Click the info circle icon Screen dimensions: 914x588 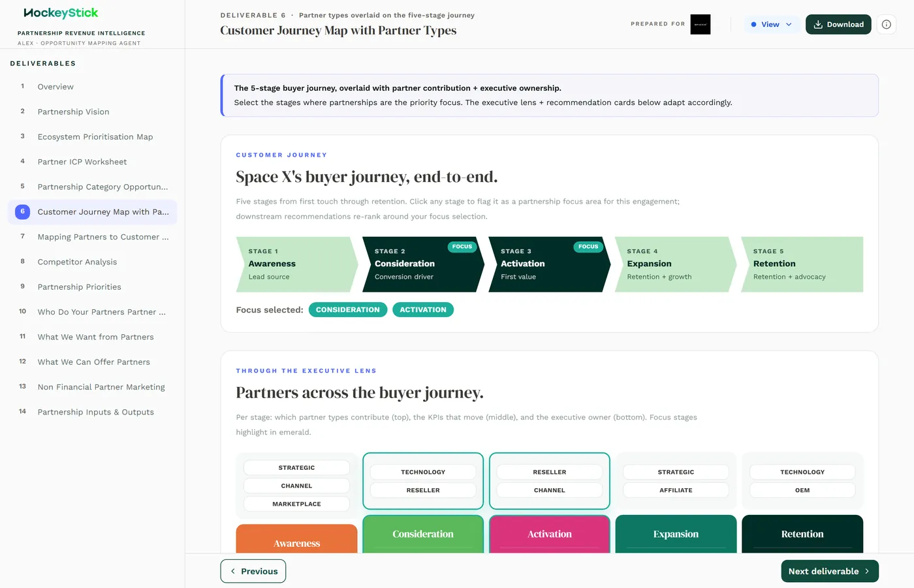pos(886,24)
